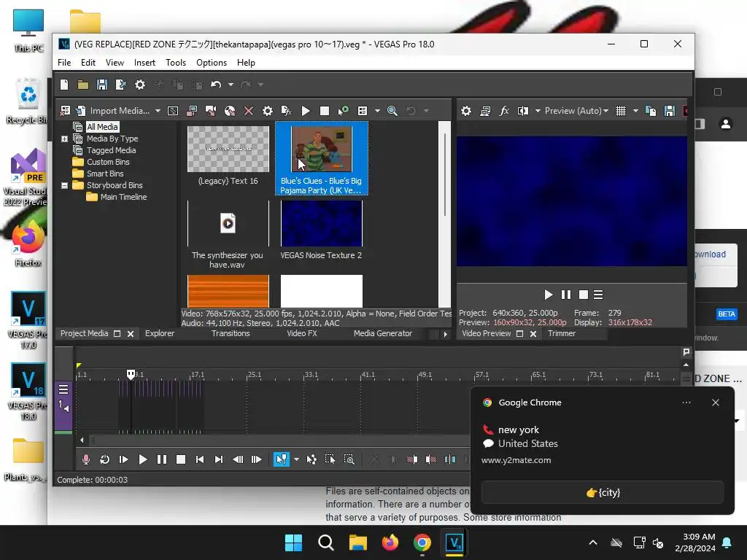Select the Envelope Edit tool
This screenshot has height=560, width=747.
coord(311,459)
